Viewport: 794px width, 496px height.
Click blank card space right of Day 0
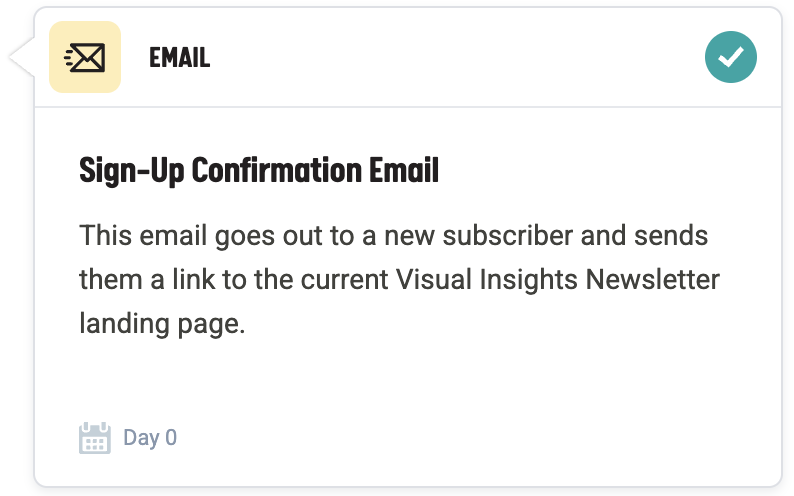click(450, 438)
